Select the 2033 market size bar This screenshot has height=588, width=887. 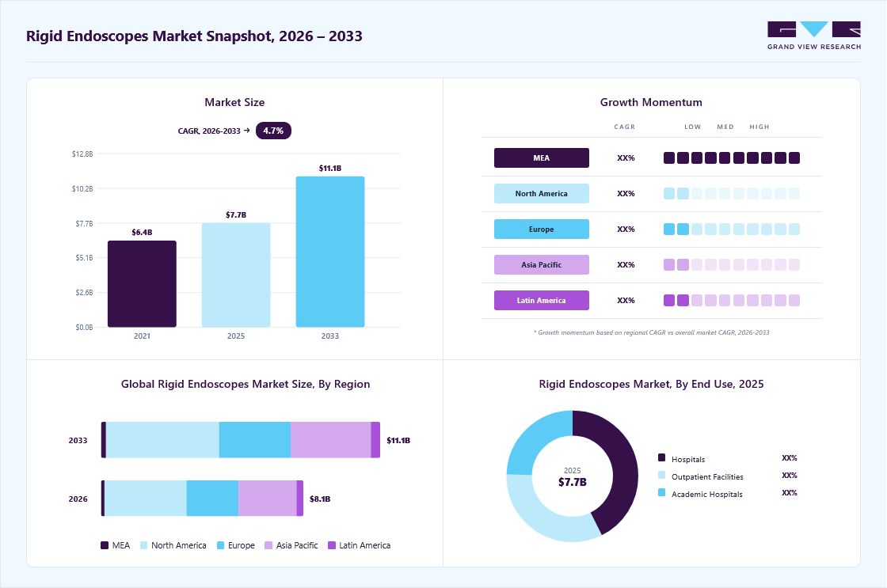(x=330, y=252)
